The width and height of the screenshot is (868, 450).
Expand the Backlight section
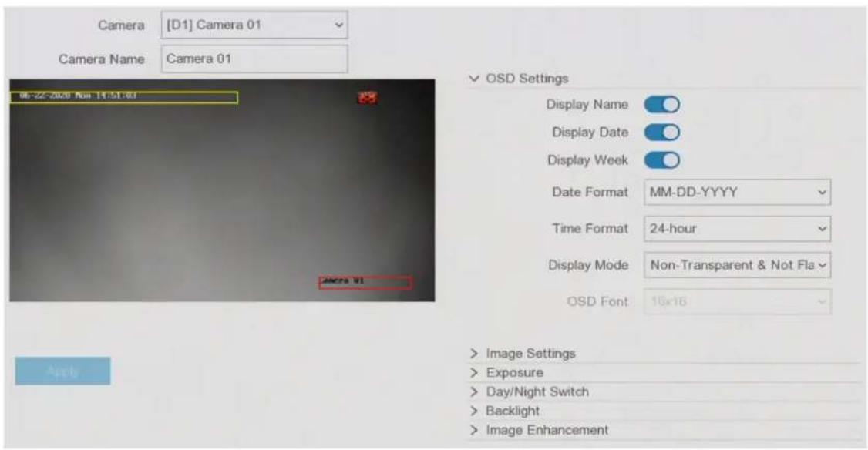[504, 411]
